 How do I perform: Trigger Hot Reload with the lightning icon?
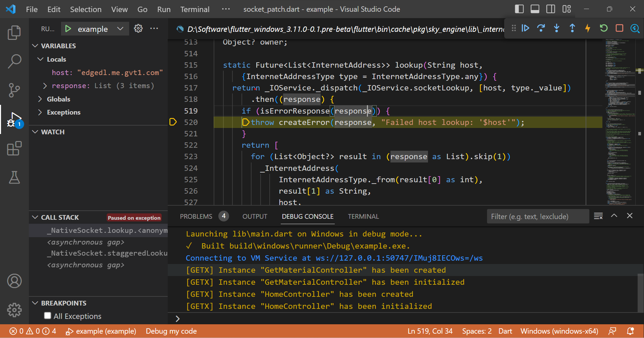coord(588,28)
